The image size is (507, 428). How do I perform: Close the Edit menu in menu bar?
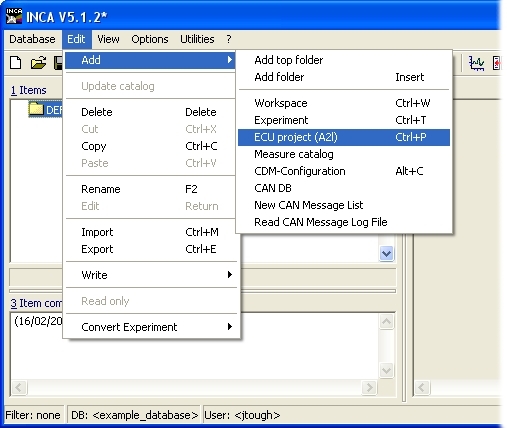pyautogui.click(x=76, y=39)
